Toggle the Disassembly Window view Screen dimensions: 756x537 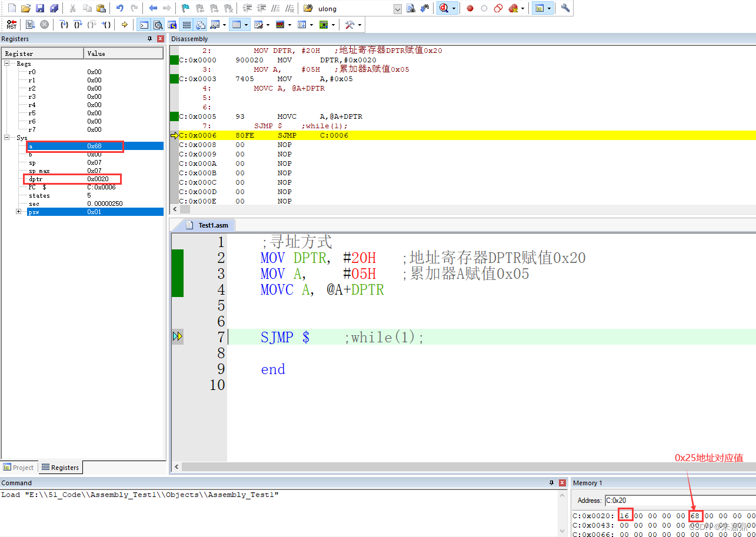(x=158, y=25)
